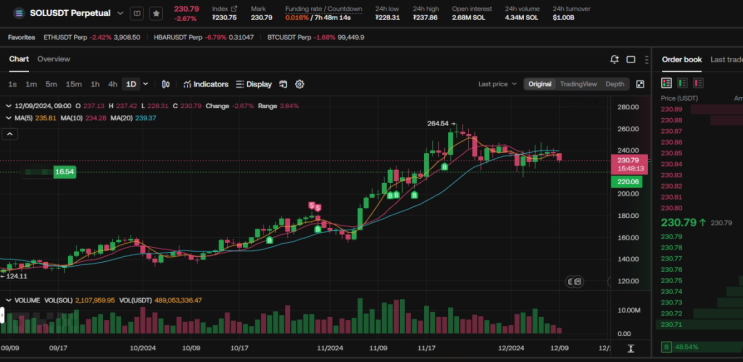Click the chart bottom-right cursor tool icon
This screenshot has height=362, width=743.
point(631,349)
